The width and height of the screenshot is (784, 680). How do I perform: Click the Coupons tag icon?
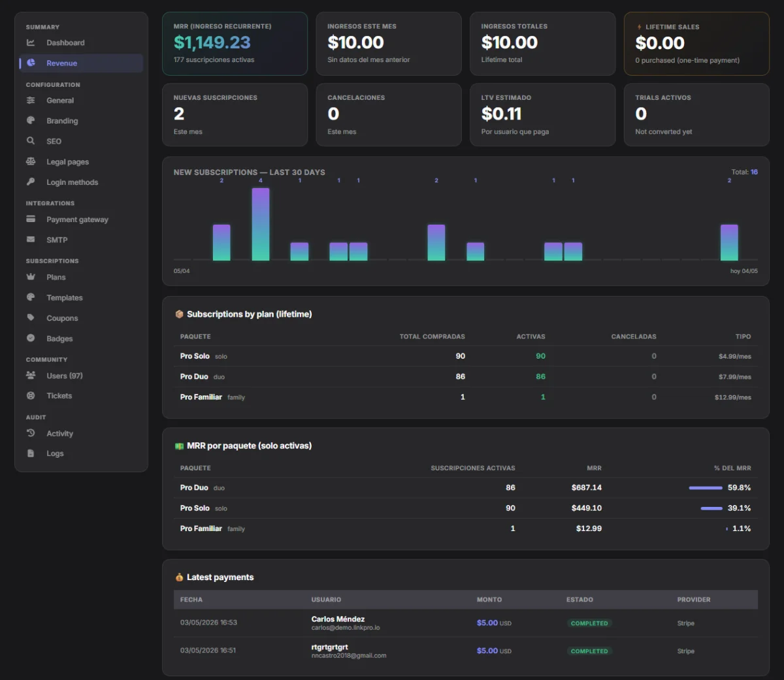click(x=31, y=317)
